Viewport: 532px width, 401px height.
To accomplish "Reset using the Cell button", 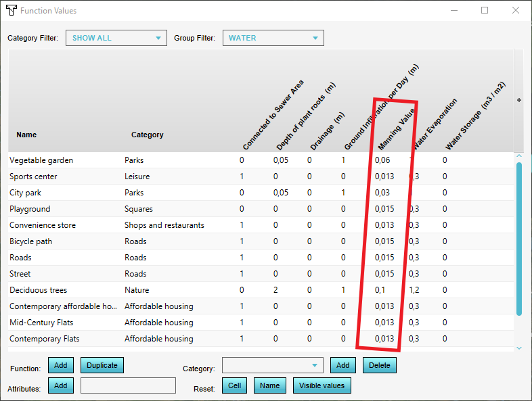I will point(235,385).
